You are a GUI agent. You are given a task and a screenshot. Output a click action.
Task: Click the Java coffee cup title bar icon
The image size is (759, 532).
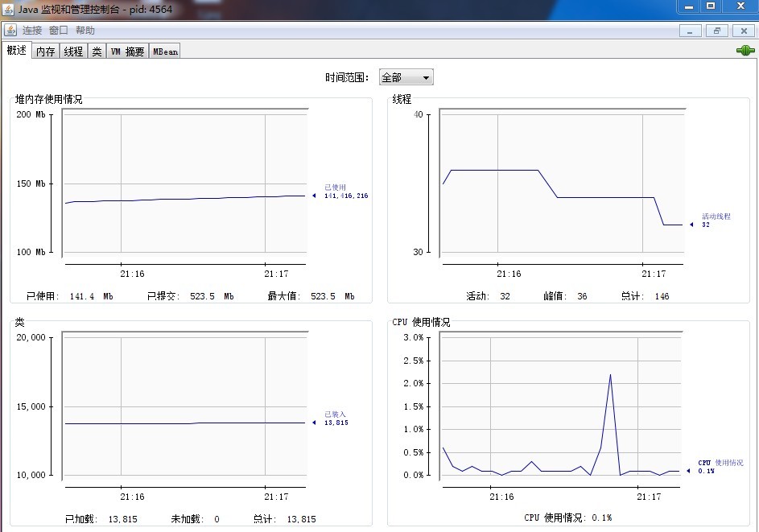click(8, 9)
